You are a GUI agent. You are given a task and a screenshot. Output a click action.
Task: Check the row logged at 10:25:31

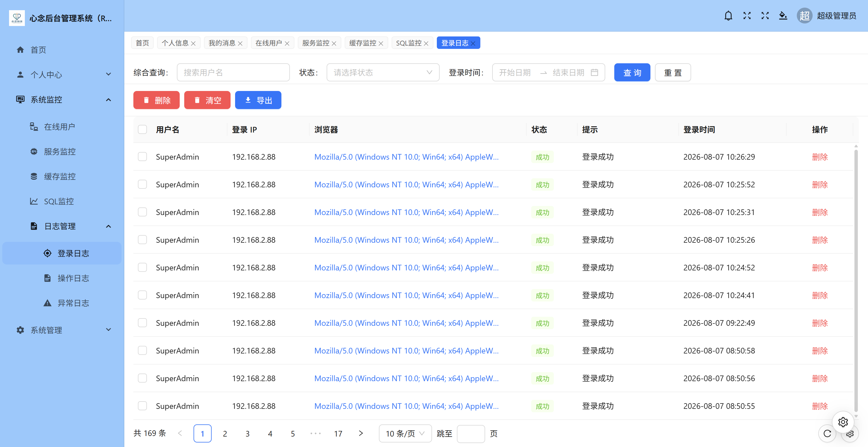tap(142, 212)
